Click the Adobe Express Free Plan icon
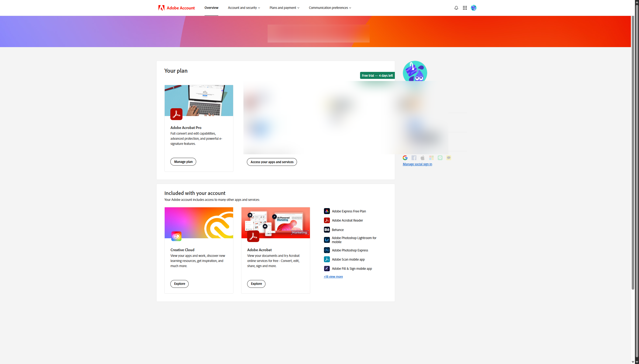Screen dimensions: 639x364 327,211
